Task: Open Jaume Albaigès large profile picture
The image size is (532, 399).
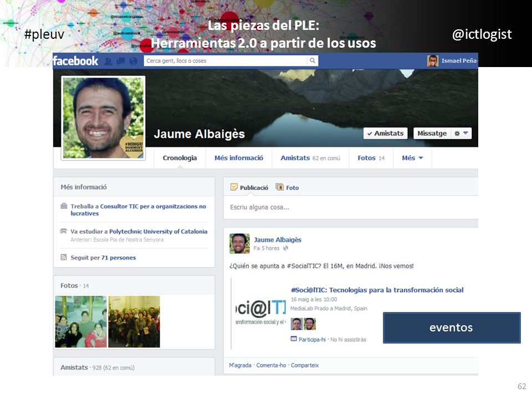Action: [103, 117]
